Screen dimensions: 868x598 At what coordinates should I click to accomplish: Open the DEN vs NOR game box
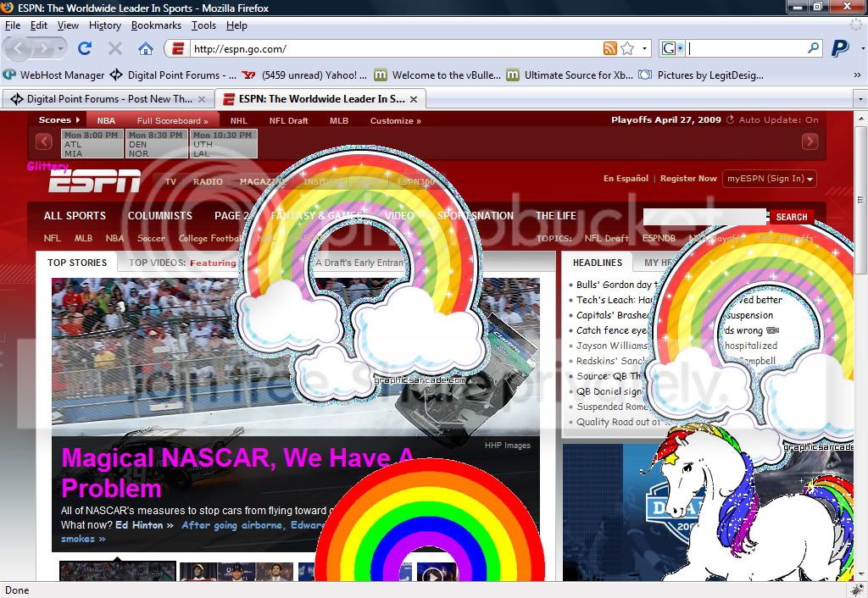click(156, 144)
